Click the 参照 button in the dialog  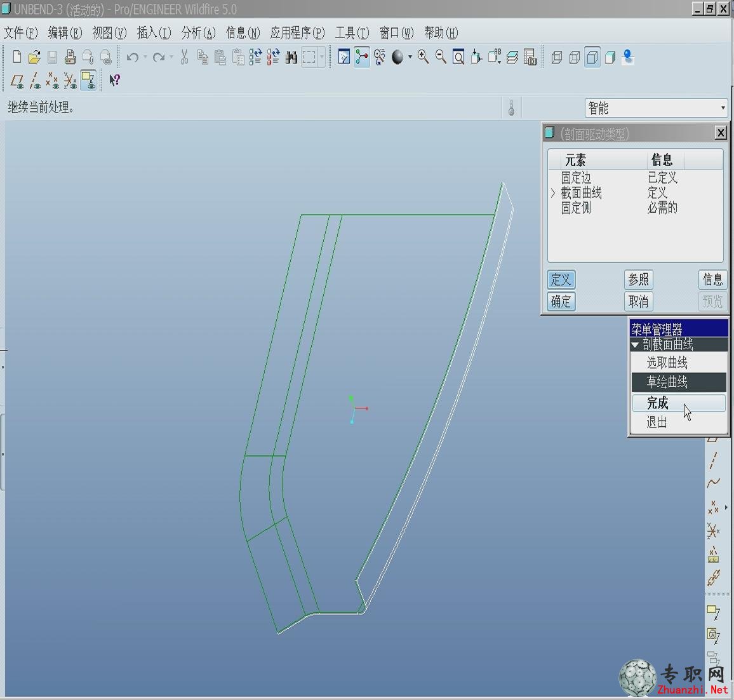[639, 279]
